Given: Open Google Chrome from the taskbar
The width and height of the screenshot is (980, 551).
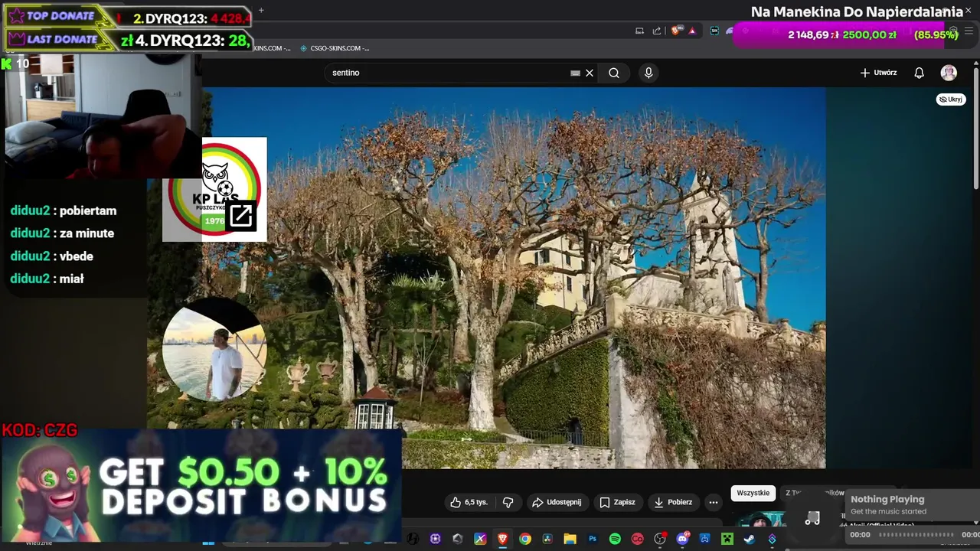Looking at the screenshot, I should [x=525, y=539].
